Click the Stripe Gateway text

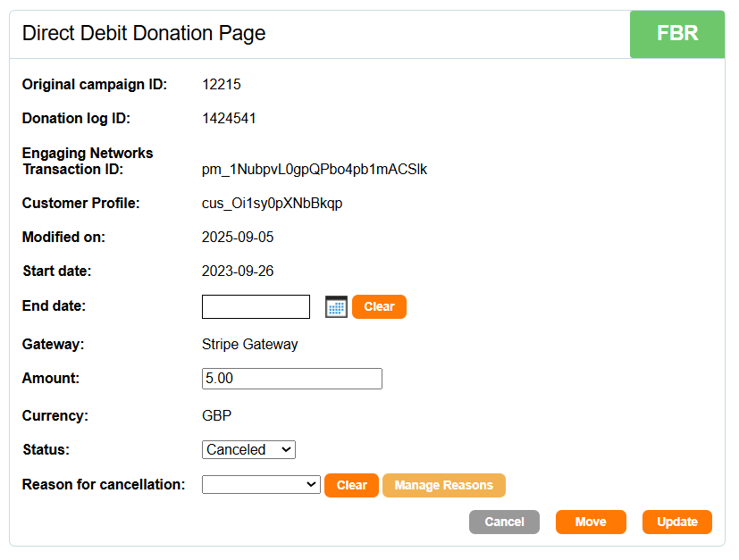(250, 345)
